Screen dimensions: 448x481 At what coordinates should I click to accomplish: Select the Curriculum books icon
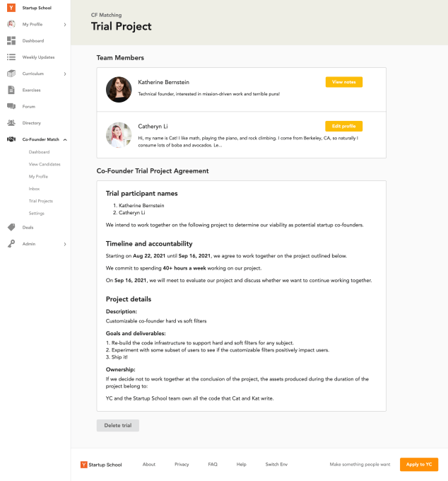coord(11,74)
